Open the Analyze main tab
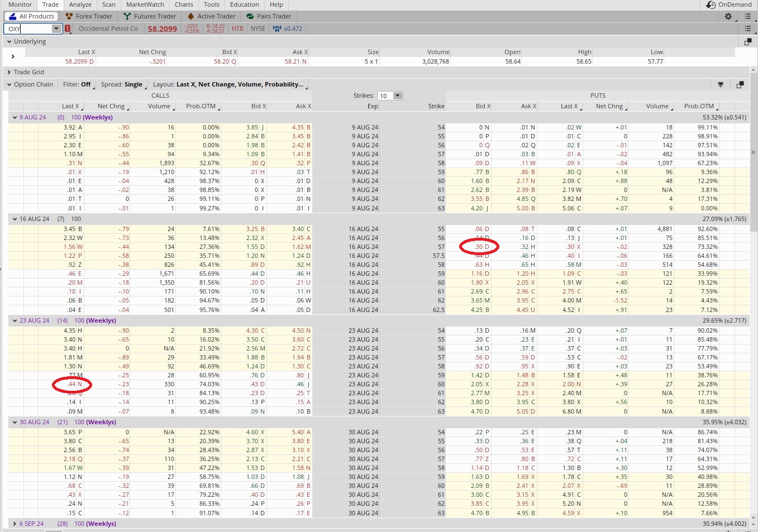 point(80,4)
